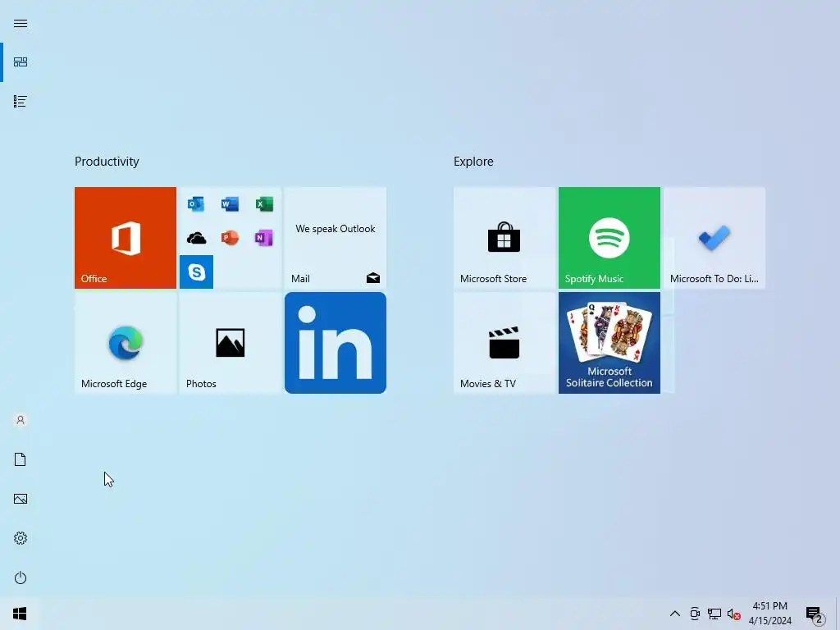
Task: Open the Mail tile
Action: 336,237
